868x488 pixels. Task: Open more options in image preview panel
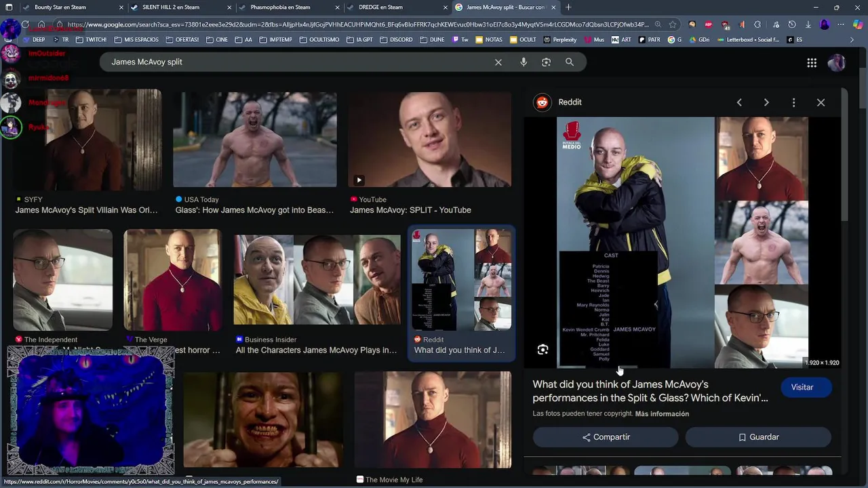pyautogui.click(x=793, y=102)
